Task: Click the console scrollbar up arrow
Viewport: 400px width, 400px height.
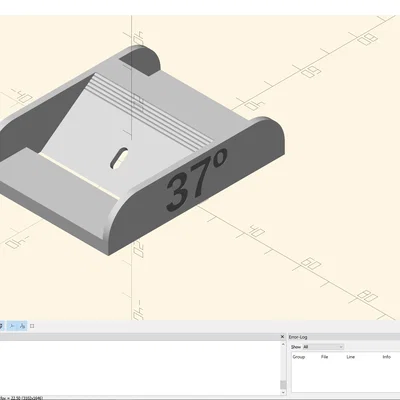Action: 283,344
